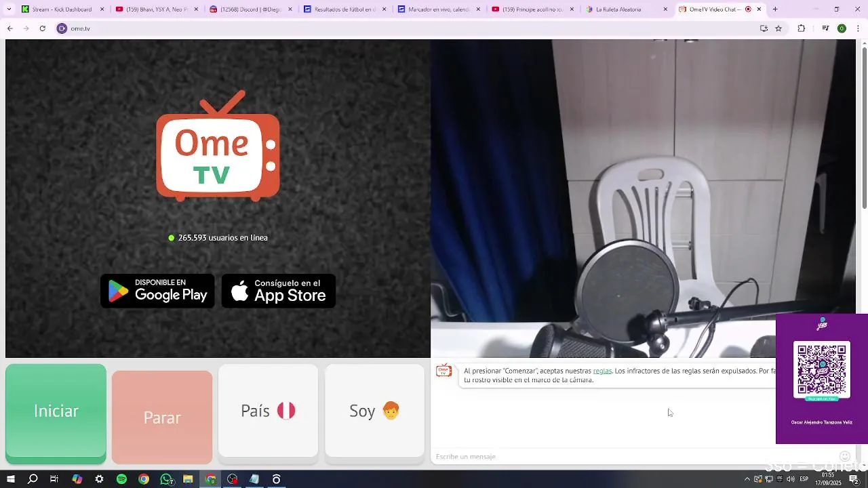Click the QR code in purple overlay
868x488 pixels.
tap(821, 369)
